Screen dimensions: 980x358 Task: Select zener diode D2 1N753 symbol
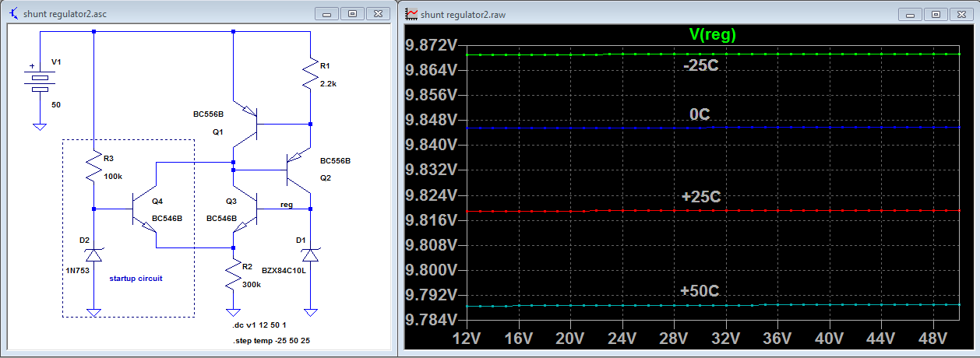94,254
